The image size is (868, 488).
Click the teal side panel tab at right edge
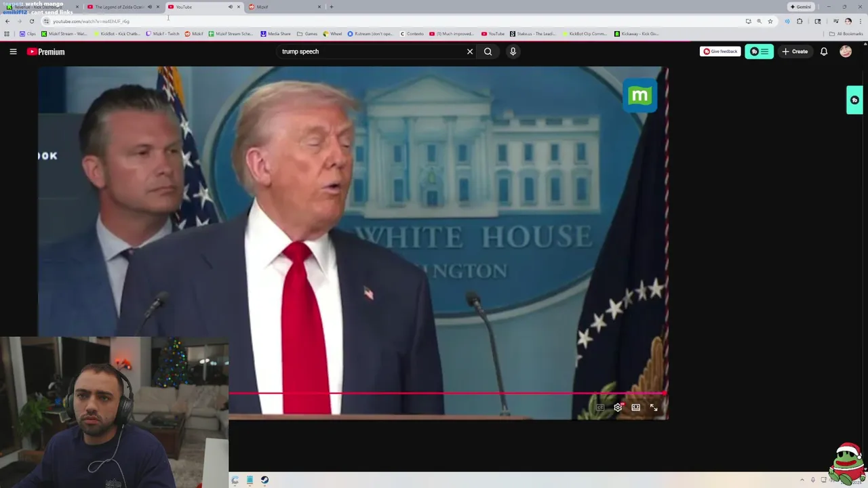(854, 100)
